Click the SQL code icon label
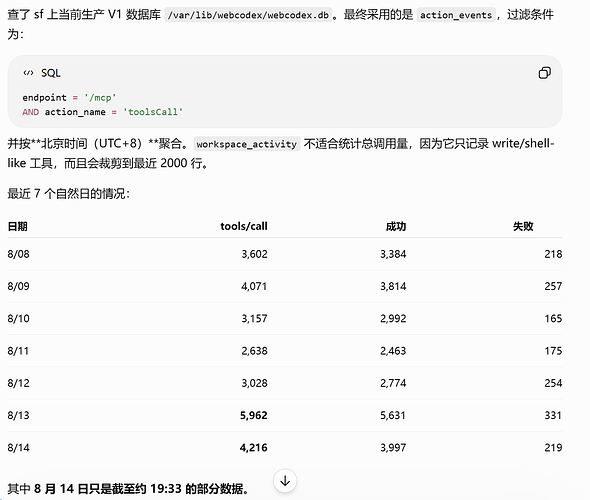This screenshot has width=590, height=500. (42, 73)
